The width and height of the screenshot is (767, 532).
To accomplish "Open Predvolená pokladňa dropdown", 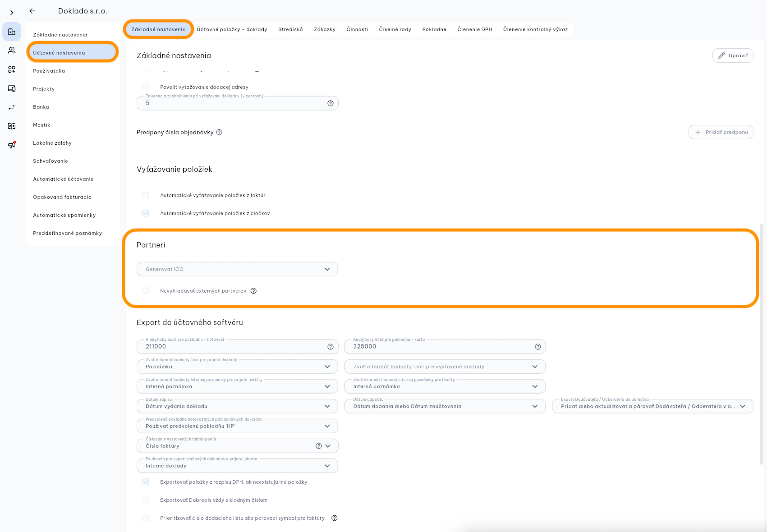I will 237,426.
